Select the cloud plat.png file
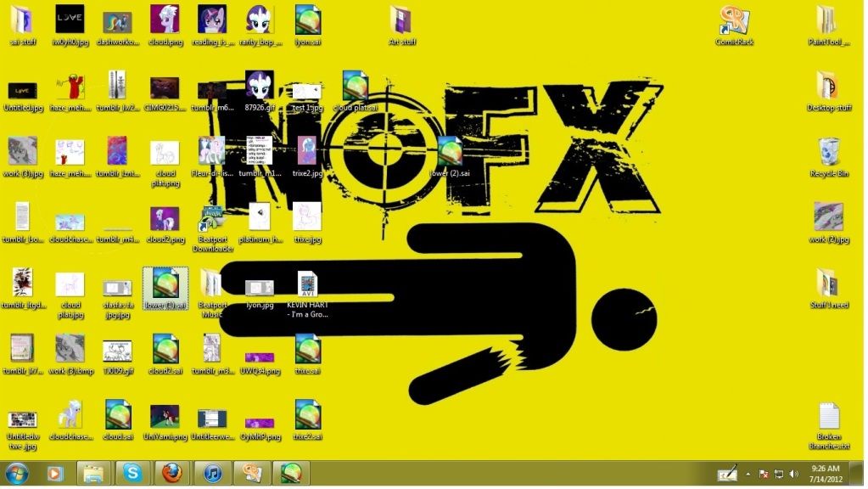Viewport: 868px width, 489px height. (165, 163)
